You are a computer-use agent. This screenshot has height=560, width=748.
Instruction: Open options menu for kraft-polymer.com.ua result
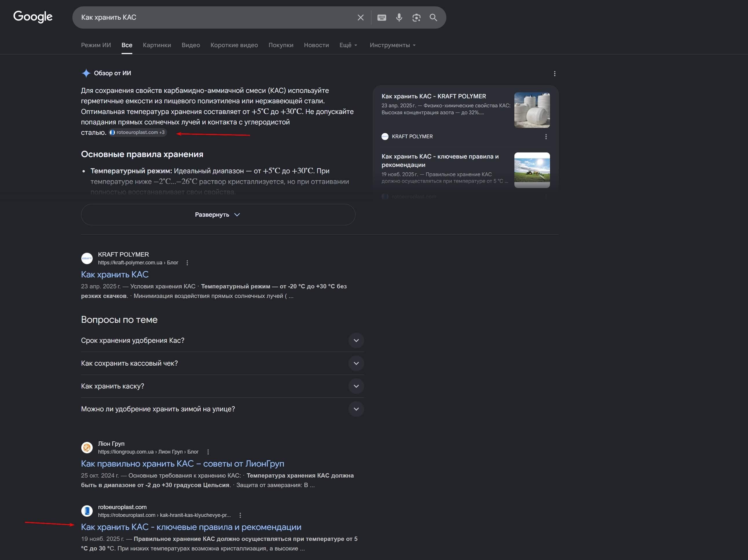click(187, 263)
